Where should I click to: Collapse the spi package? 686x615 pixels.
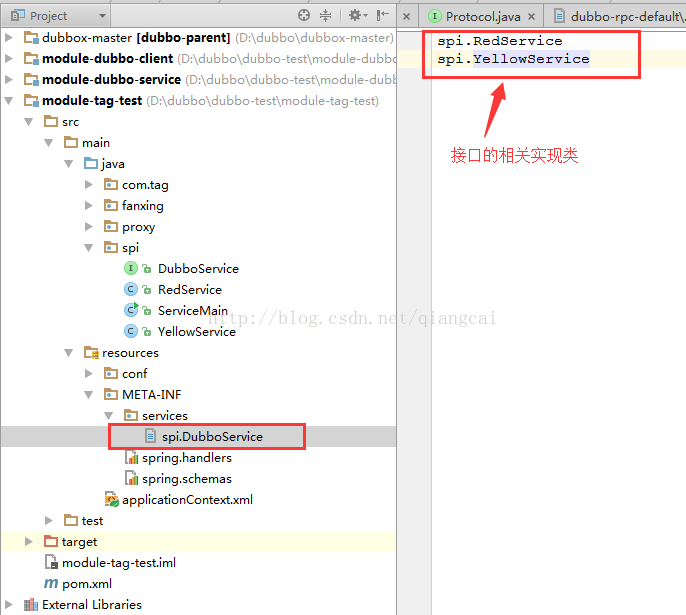[x=89, y=248]
